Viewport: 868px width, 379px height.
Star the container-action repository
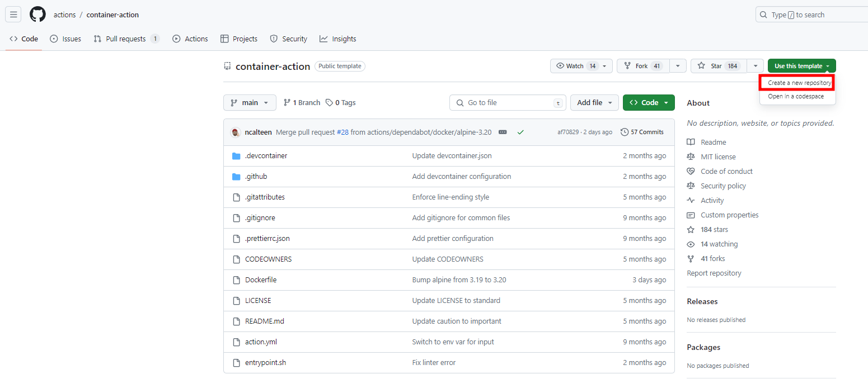(x=719, y=66)
